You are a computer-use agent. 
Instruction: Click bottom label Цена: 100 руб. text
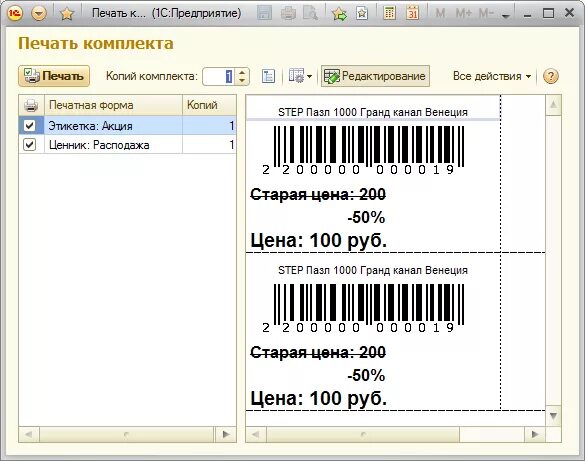point(318,398)
